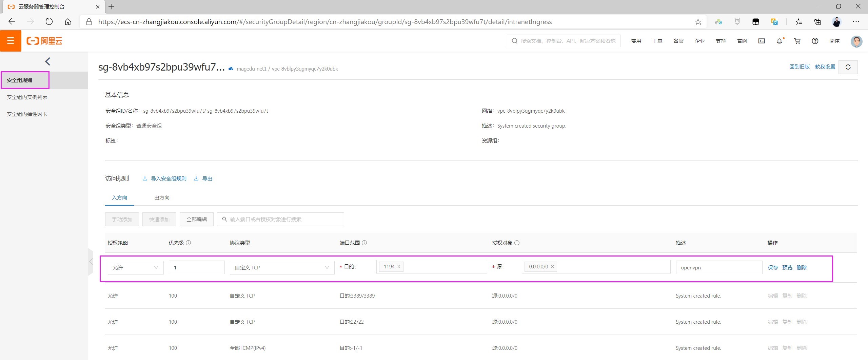Click the translate extension icon
Viewport: 868px width, 360px height.
point(774,22)
